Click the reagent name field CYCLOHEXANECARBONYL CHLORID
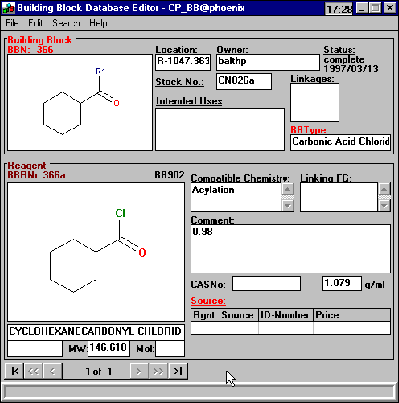Image resolution: width=399 pixels, height=403 pixels. (x=96, y=332)
